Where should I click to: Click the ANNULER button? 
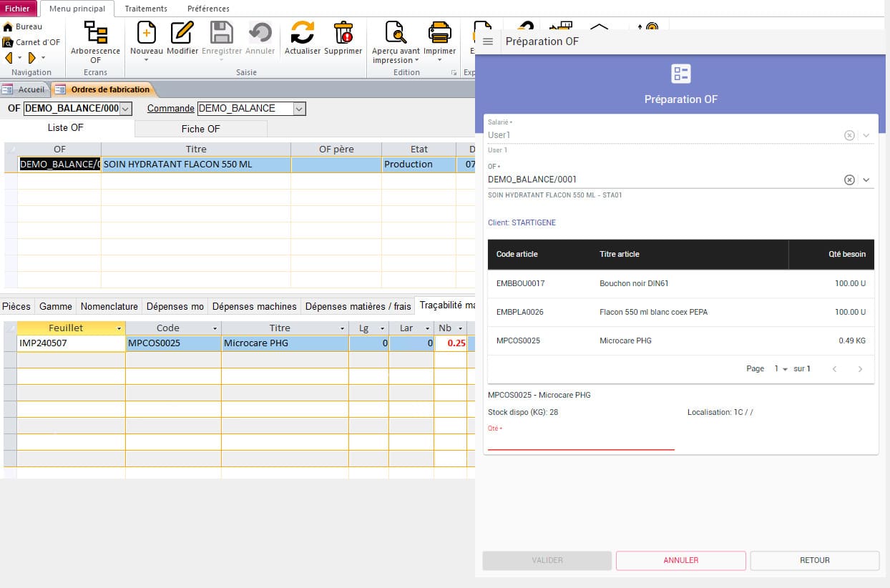click(680, 560)
